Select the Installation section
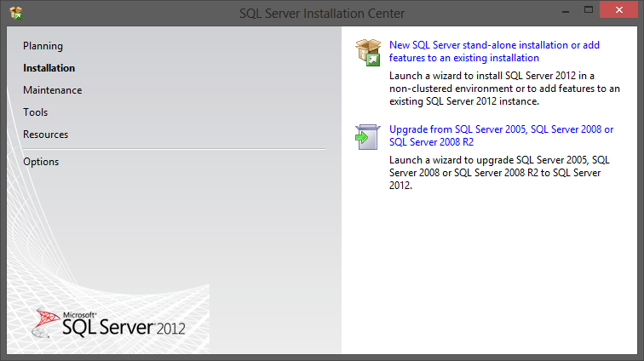This screenshot has height=361, width=644. [x=49, y=68]
